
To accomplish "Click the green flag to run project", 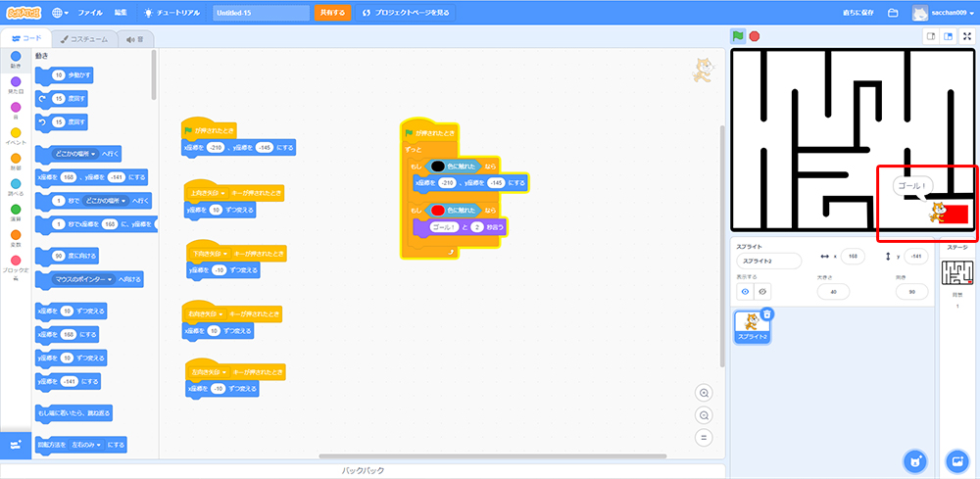I will click(738, 36).
